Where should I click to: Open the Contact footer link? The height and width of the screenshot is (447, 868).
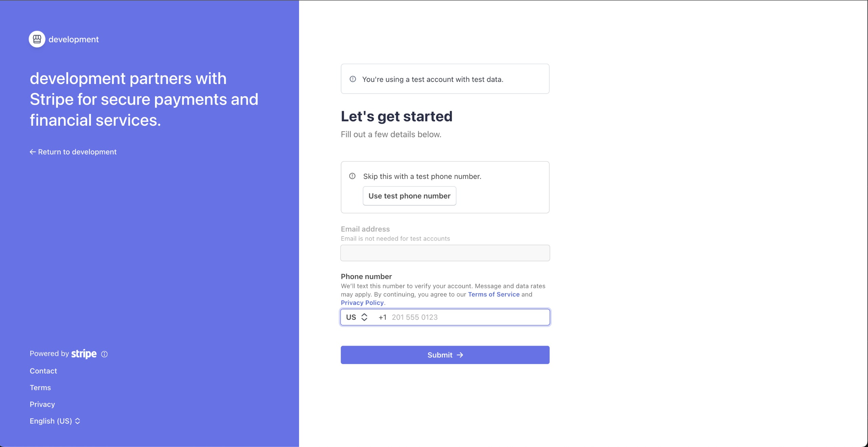tap(43, 371)
